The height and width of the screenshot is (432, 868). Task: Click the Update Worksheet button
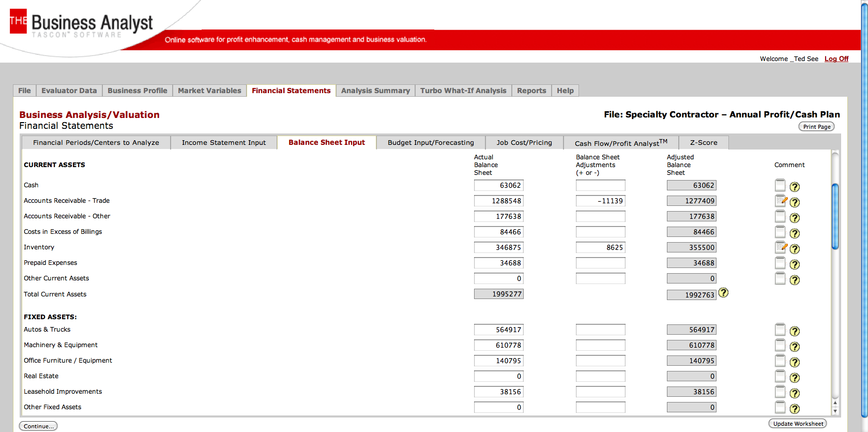tap(798, 424)
